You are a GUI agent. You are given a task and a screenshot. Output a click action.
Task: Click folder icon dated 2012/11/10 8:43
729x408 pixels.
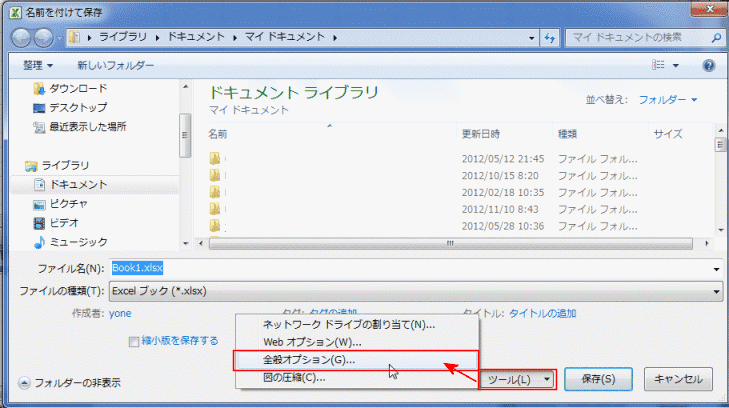[214, 209]
